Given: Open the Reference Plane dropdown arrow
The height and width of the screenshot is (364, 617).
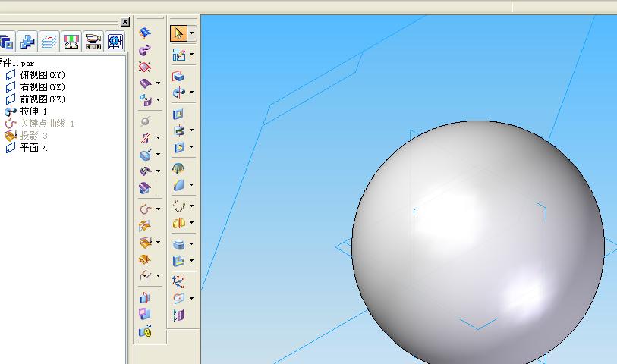Looking at the screenshot, I should [x=192, y=298].
